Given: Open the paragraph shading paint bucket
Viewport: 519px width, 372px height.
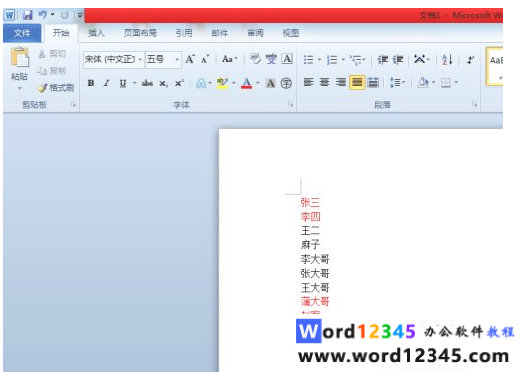Looking at the screenshot, I should (423, 82).
